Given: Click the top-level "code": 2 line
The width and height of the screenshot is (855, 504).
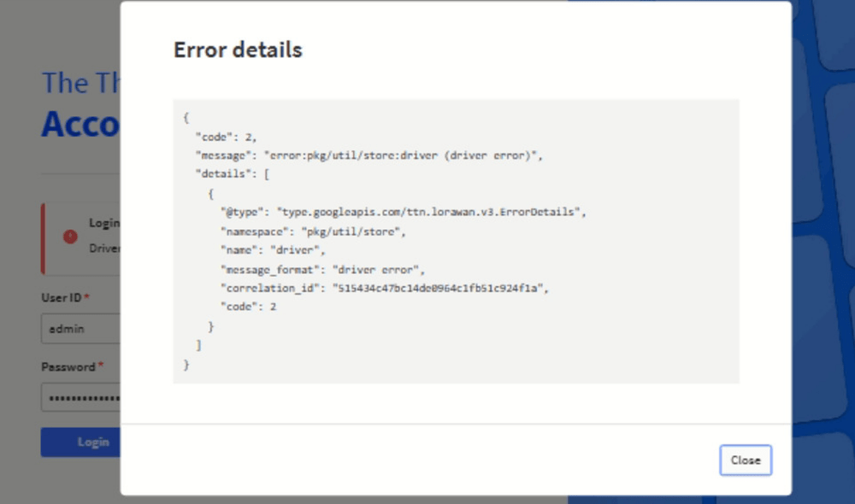Looking at the screenshot, I should click(x=226, y=138).
